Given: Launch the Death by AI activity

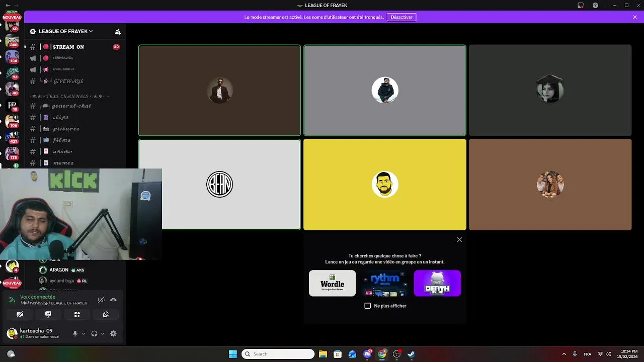Looking at the screenshot, I should coord(437,283).
